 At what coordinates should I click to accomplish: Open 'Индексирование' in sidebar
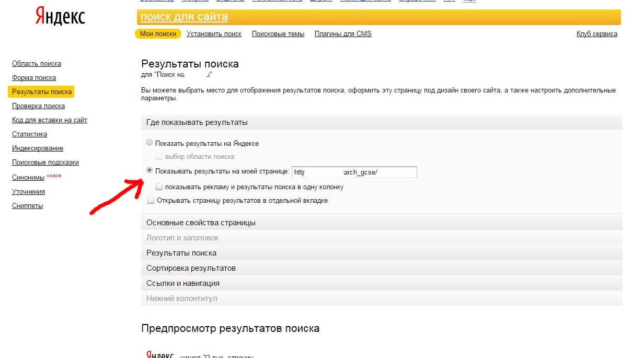38,148
